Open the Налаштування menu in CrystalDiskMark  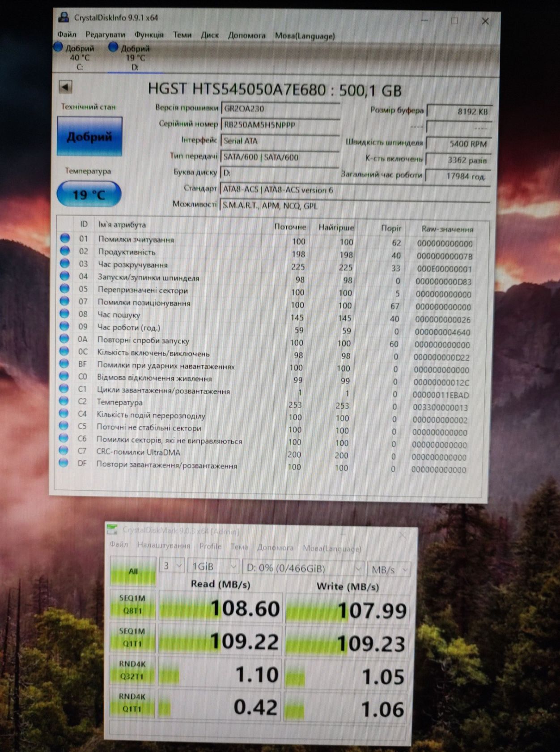click(163, 546)
